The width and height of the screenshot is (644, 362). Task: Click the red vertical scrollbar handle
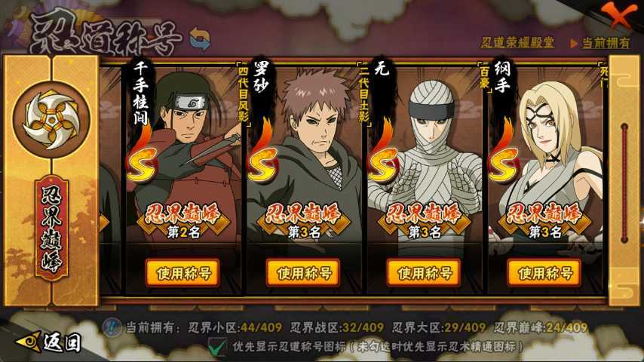tap(624, 183)
